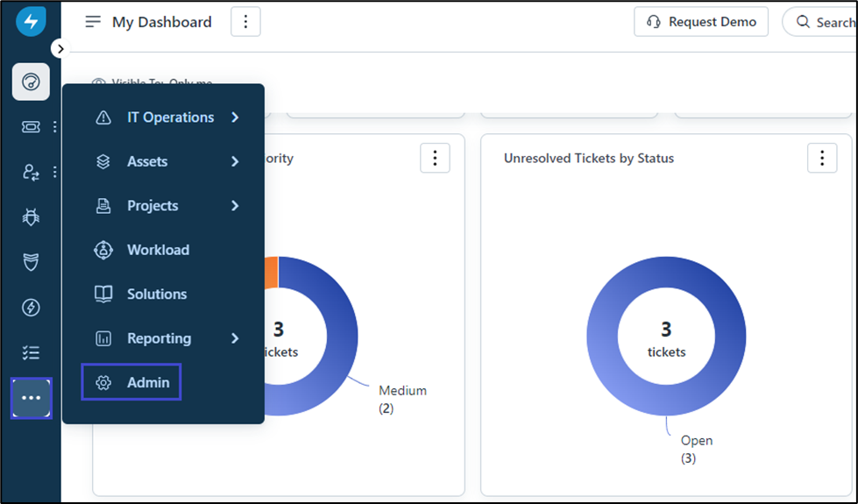Click the Request Demo button
Screen dimensions: 858x504
pyautogui.click(x=701, y=22)
